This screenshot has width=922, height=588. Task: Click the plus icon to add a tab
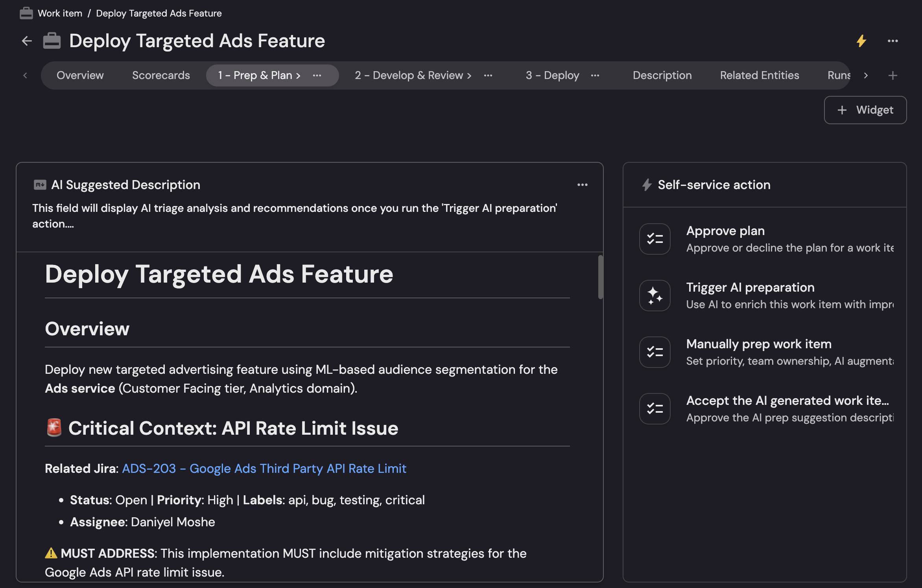pos(892,75)
